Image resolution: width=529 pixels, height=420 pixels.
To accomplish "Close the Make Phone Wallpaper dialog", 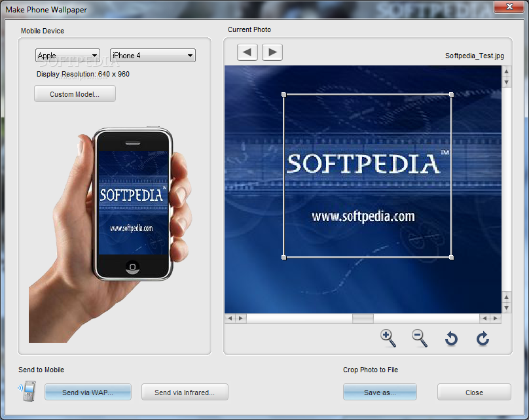I will coord(474,392).
